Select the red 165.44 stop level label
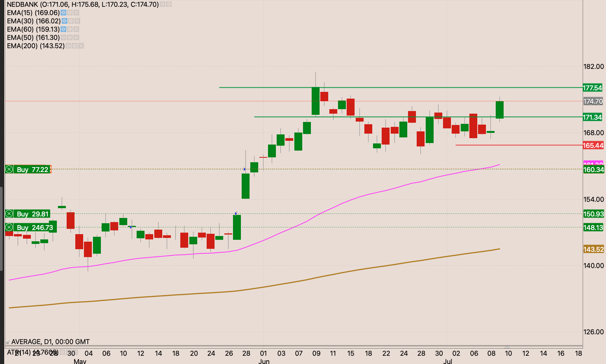The width and height of the screenshot is (606, 364). click(593, 145)
